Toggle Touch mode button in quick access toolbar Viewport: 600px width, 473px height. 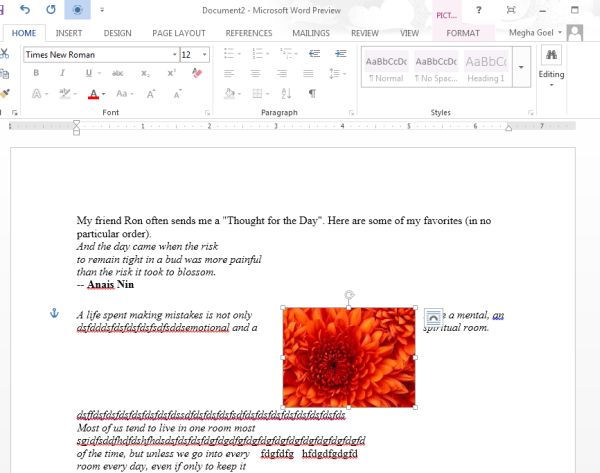click(x=77, y=10)
